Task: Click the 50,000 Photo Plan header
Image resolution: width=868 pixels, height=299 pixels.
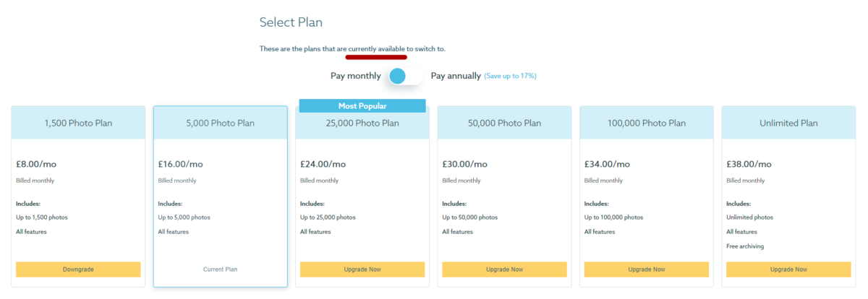Action: click(504, 123)
